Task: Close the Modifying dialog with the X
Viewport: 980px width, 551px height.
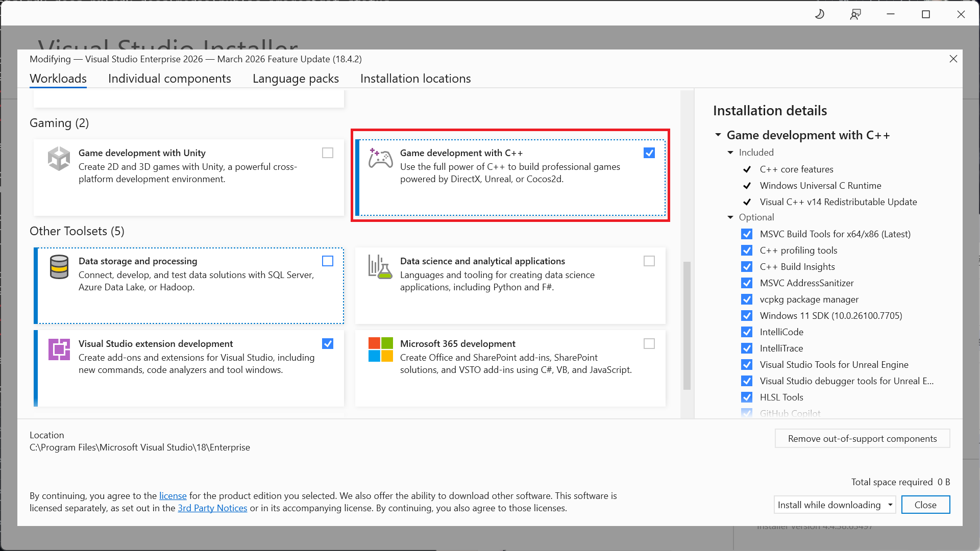Action: 953,59
